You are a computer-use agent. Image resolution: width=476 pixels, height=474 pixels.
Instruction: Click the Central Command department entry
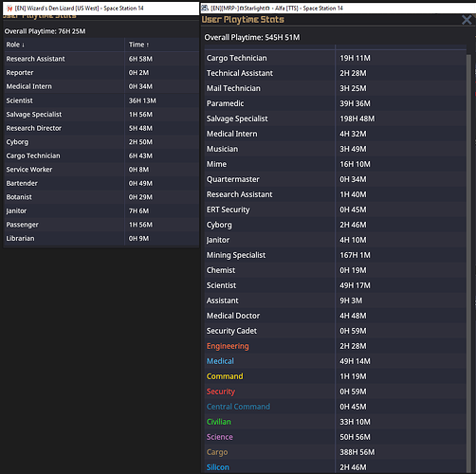238,407
